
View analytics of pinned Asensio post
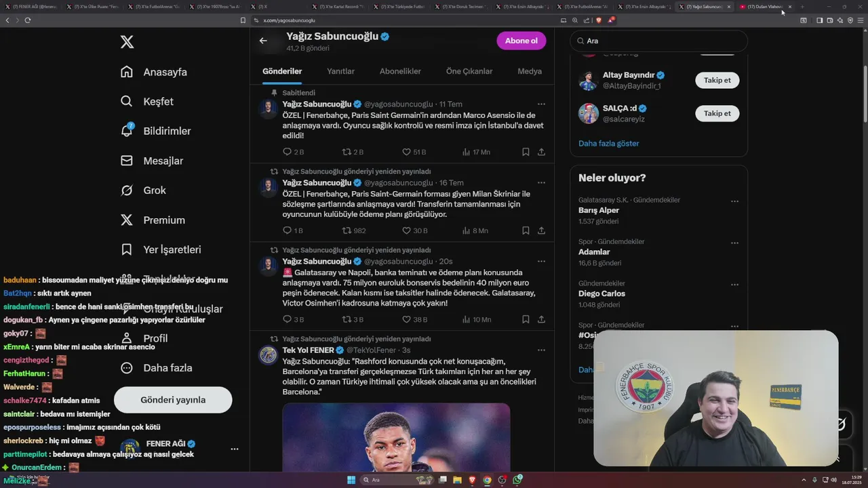476,152
